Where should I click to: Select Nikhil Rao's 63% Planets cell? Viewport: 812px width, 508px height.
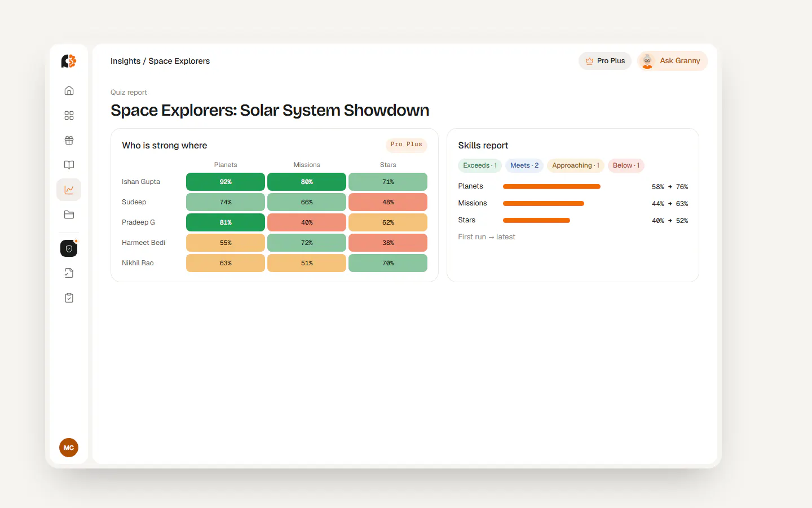point(226,263)
